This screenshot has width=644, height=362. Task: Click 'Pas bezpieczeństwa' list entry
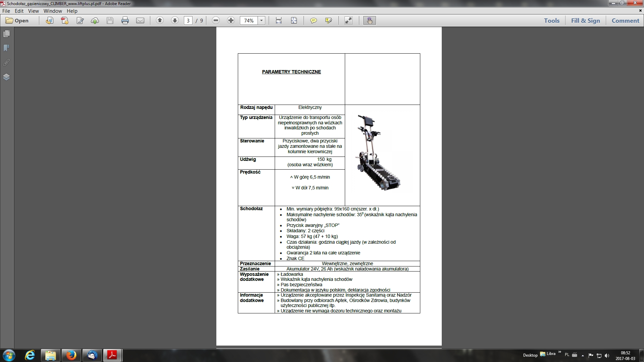click(300, 285)
